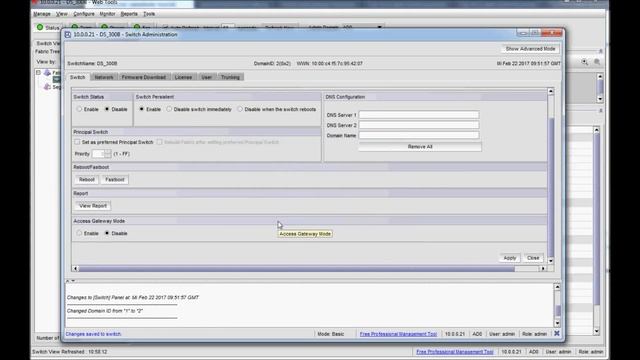Collapse the Fabric tree node expander
This screenshot has height=360, width=640.
[38, 73]
